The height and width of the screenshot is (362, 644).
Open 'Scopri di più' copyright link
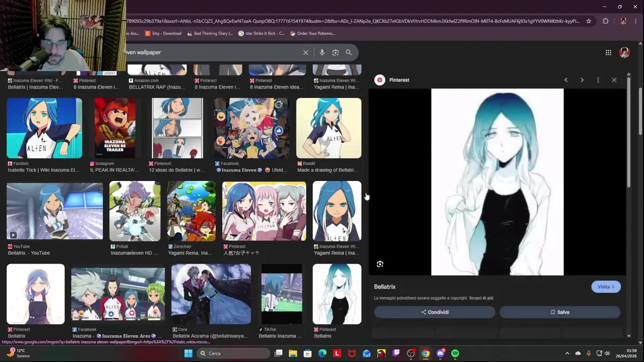click(481, 298)
